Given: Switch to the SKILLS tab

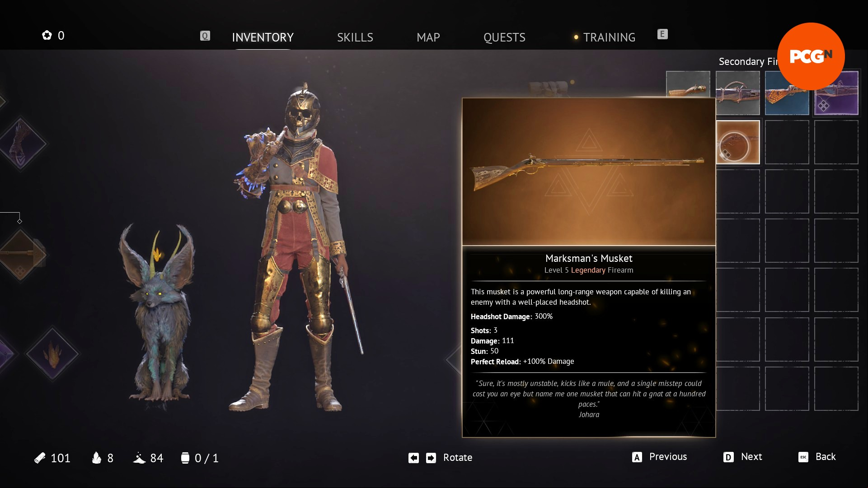Looking at the screenshot, I should coord(355,37).
